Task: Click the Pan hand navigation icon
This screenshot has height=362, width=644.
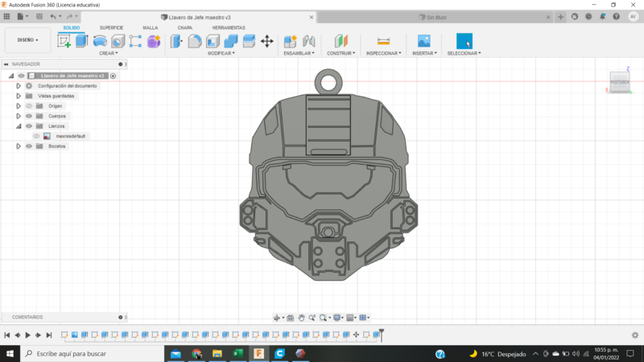Action: tap(301, 318)
